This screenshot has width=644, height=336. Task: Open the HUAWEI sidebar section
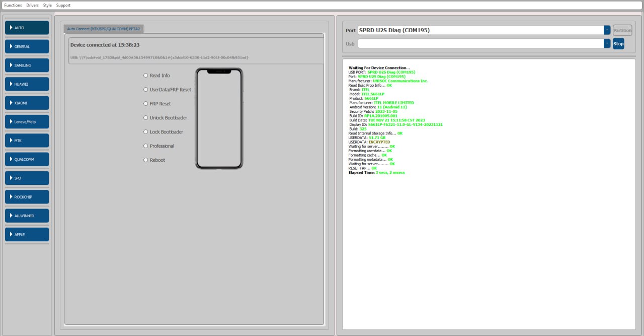tap(27, 84)
